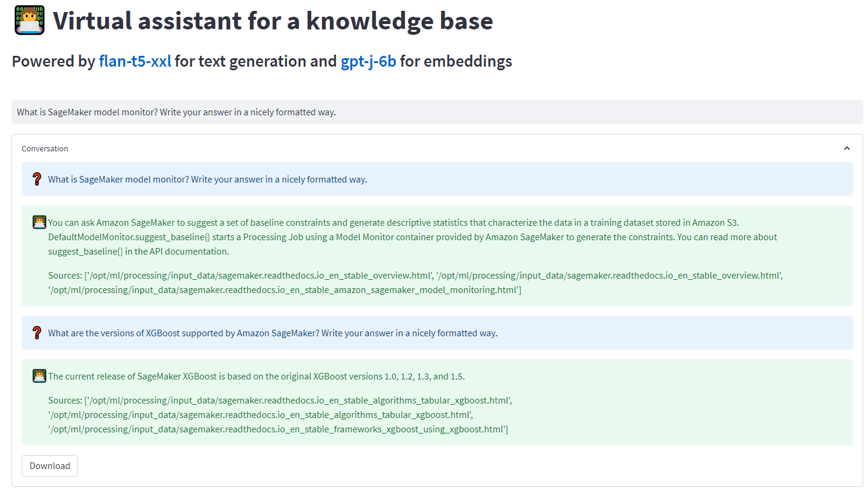868x490 pixels.
Task: Click the assistant avatar beside the XGBoost versions answer
Action: pos(39,376)
